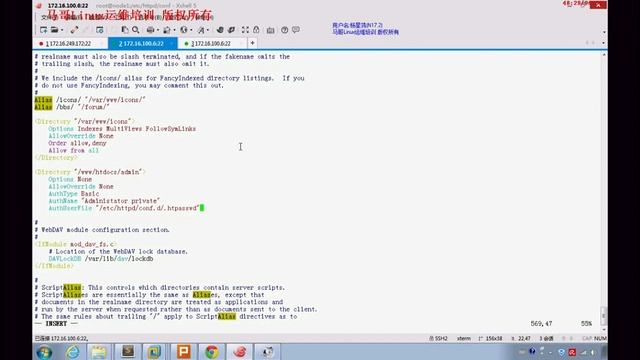Click the blue help tray icon
Screen dimensions: 640x360
532,351
